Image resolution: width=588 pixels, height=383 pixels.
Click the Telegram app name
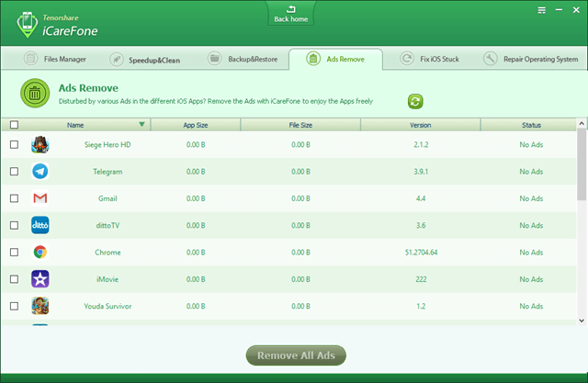click(x=107, y=172)
